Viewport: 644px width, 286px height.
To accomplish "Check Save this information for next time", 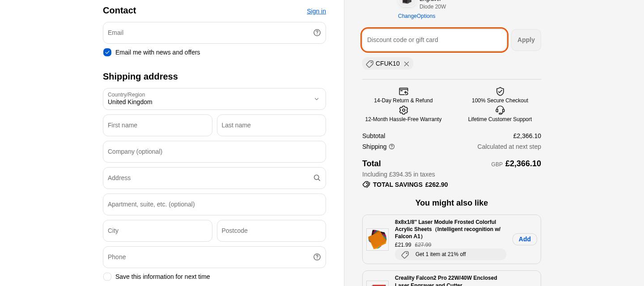I will [107, 277].
